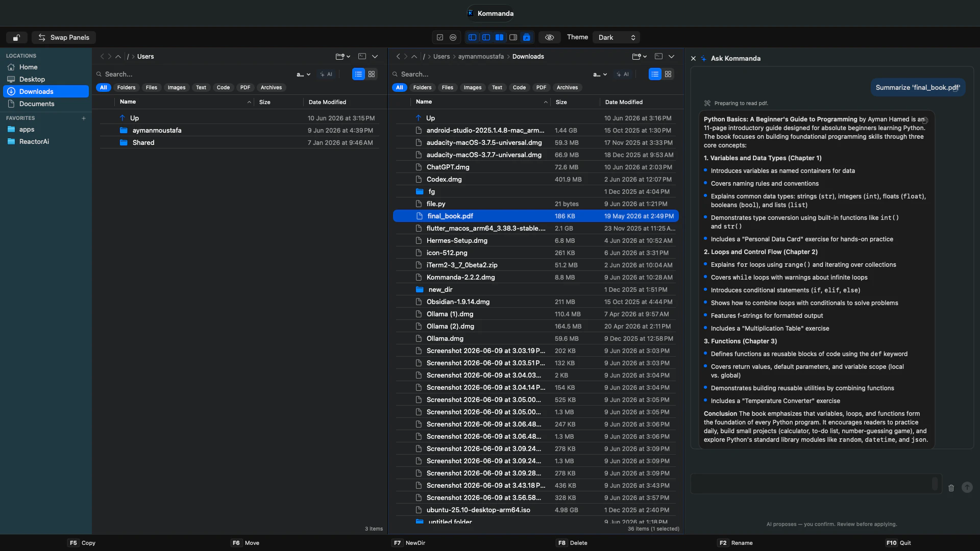Viewport: 980px width, 551px height.
Task: Select the Files filter in the right panel
Action: (x=448, y=88)
